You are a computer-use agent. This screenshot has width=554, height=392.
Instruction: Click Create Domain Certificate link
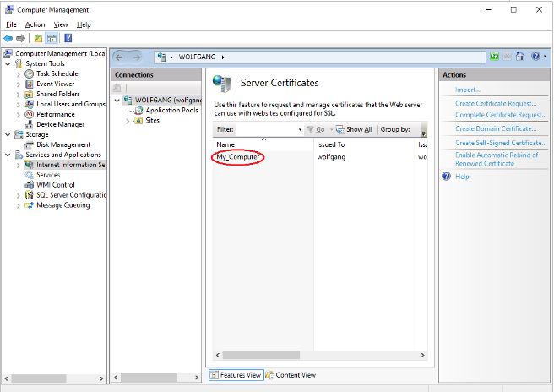click(496, 128)
